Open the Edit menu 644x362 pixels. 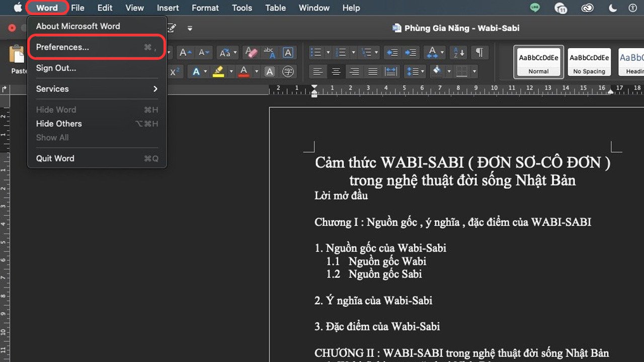tap(105, 8)
